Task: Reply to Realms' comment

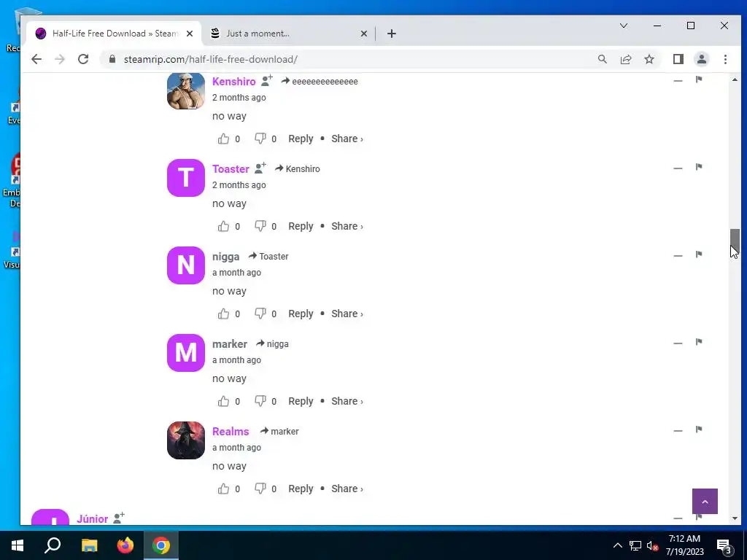Action: pyautogui.click(x=301, y=489)
